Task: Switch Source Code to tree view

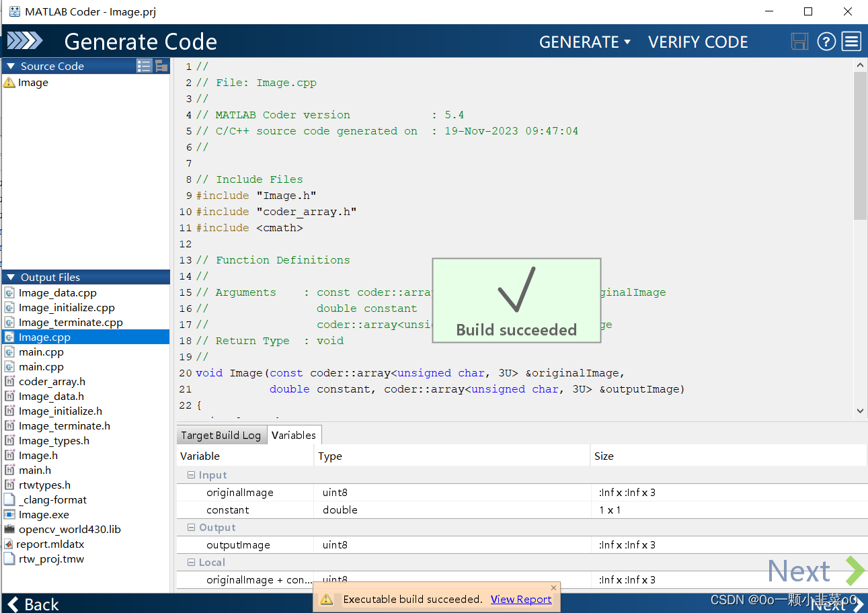Action: (161, 66)
